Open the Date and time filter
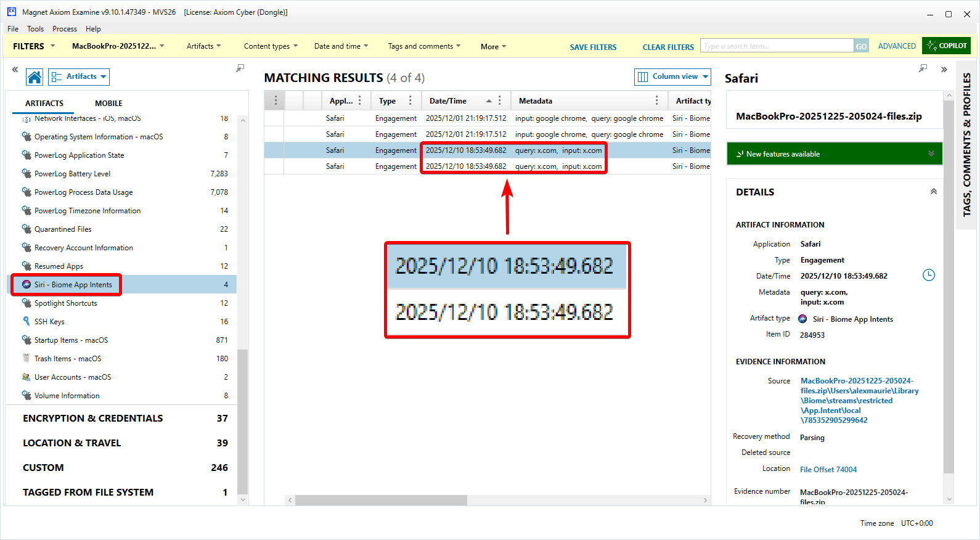This screenshot has height=540, width=980. (x=341, y=46)
